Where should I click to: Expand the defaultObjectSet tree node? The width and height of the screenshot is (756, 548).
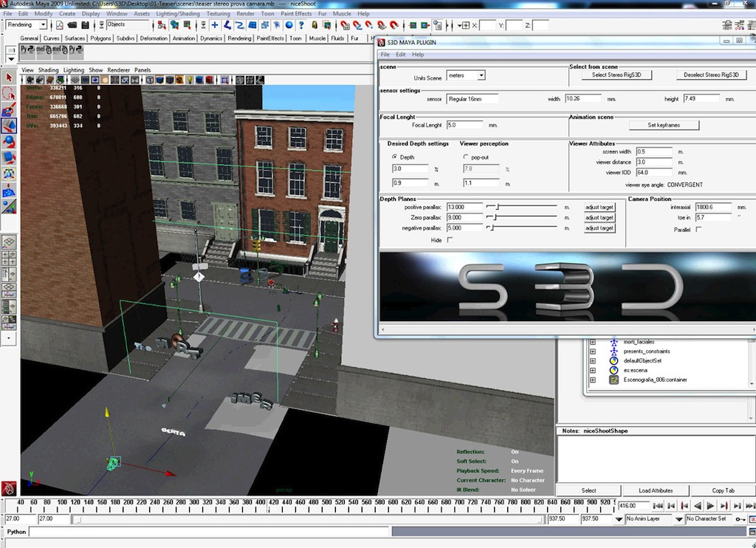[593, 361]
